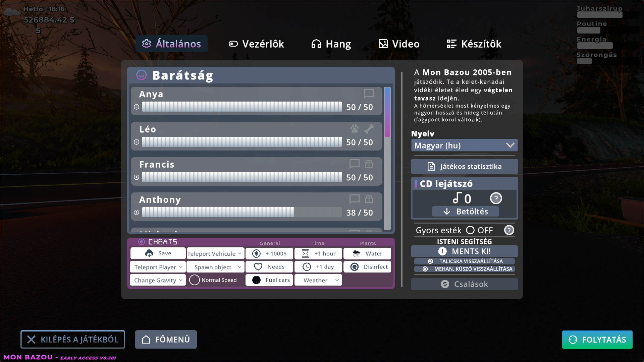Toggle Normal Speed radio button
Image resolution: width=644 pixels, height=362 pixels.
tap(195, 280)
